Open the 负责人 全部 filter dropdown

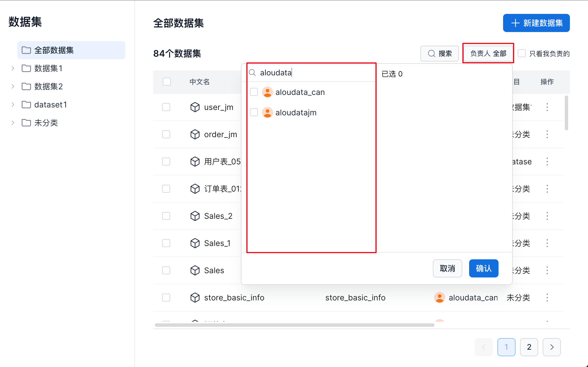[x=488, y=54]
